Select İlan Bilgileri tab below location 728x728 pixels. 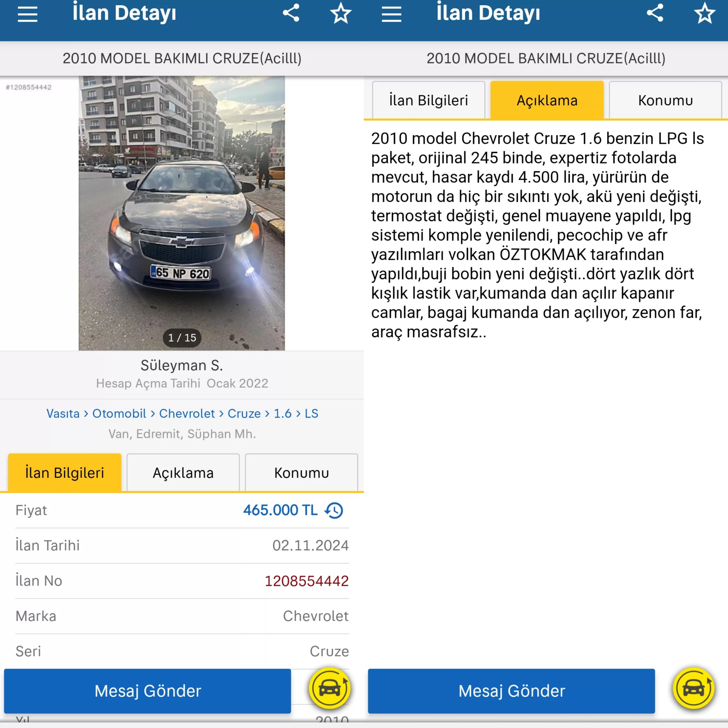(65, 473)
